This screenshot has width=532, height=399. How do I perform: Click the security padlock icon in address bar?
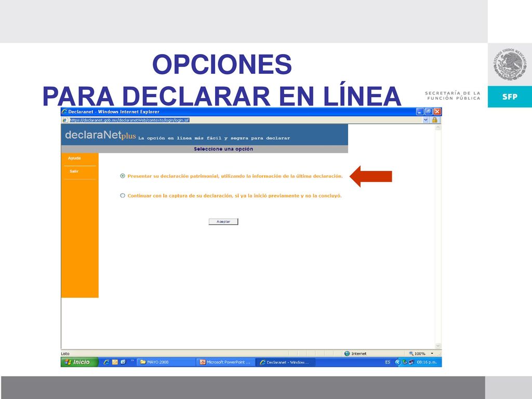pyautogui.click(x=434, y=120)
